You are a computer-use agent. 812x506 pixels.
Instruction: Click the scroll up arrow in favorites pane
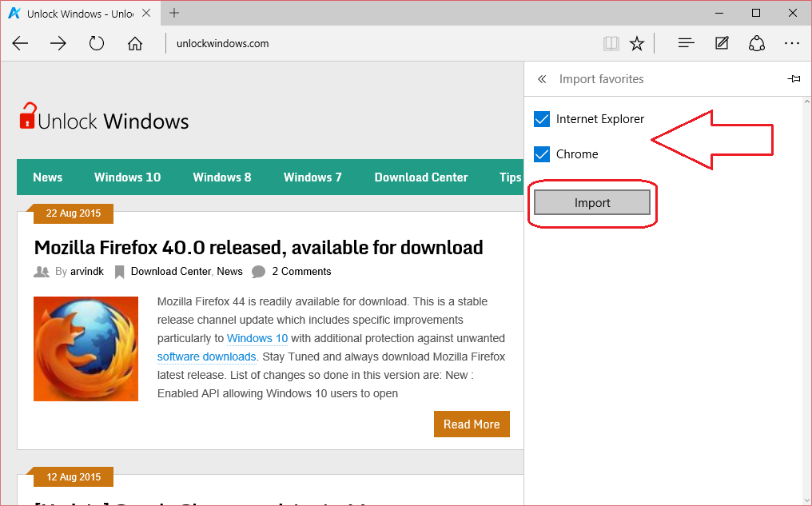tap(807, 102)
